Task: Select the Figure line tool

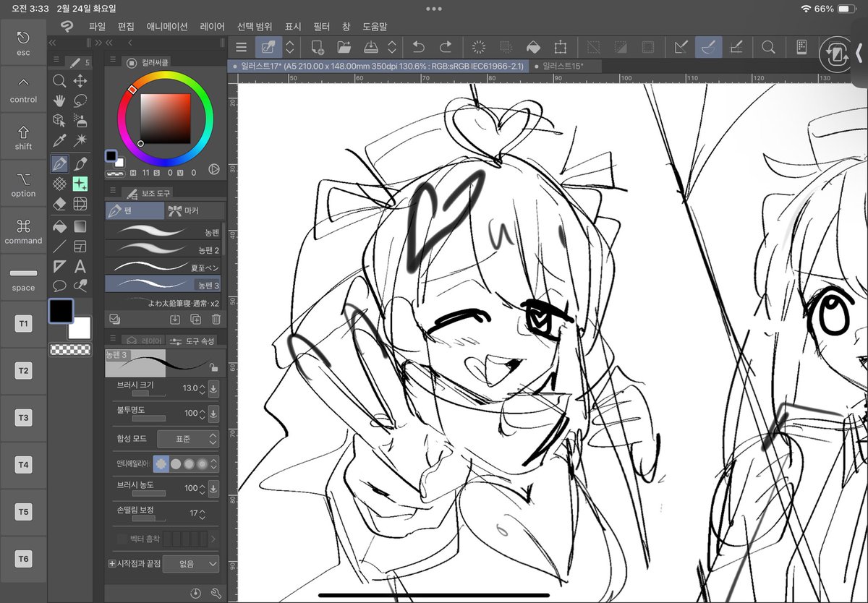Action: coord(60,247)
